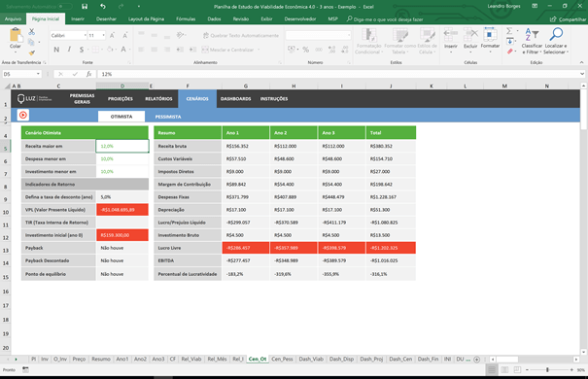Click the Excluir cells icon
This screenshot has height=379, width=588.
coord(470,35)
